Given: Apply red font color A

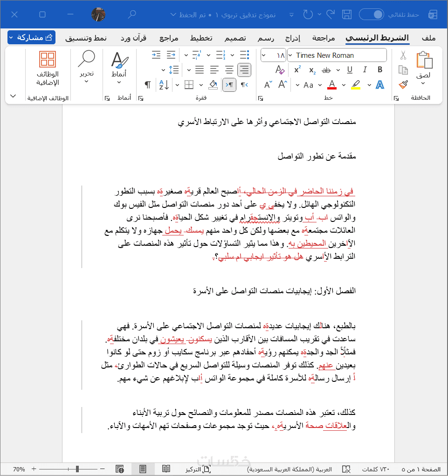Looking at the screenshot, I should click(x=332, y=85).
